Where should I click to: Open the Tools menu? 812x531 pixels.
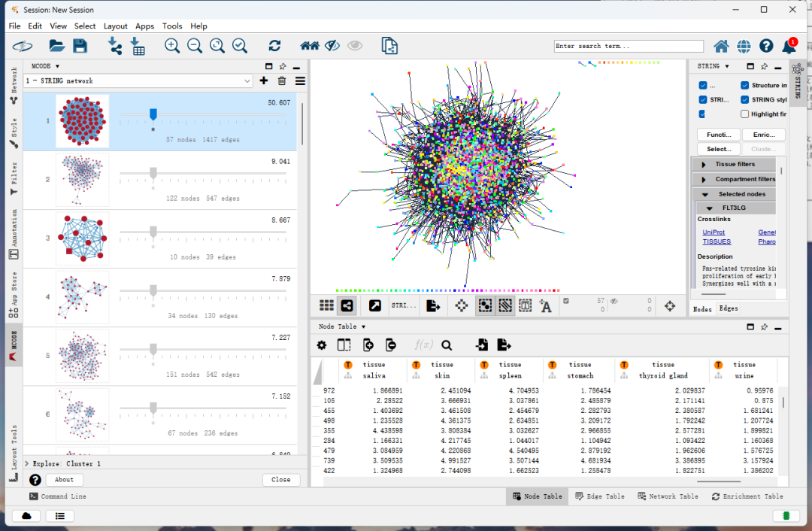click(x=172, y=26)
